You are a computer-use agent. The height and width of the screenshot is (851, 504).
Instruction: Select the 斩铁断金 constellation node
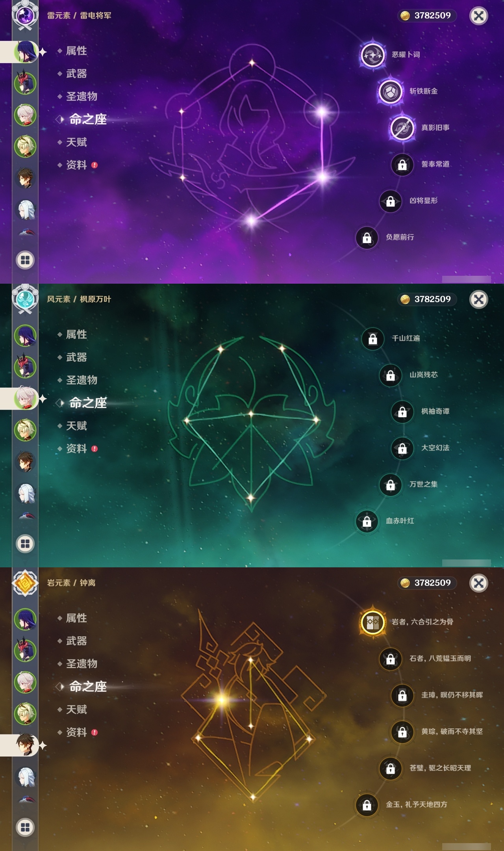(x=390, y=91)
